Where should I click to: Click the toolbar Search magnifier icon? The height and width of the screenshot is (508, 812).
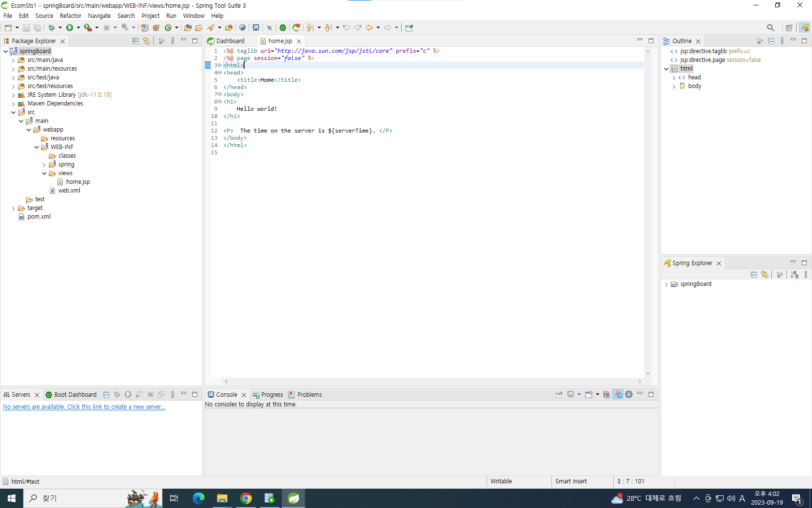(770, 28)
